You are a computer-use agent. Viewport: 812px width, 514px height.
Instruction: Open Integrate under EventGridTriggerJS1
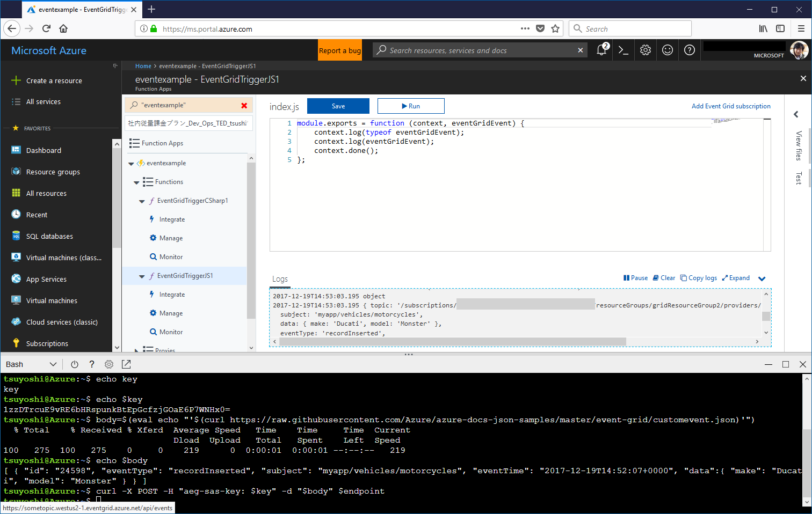(172, 295)
